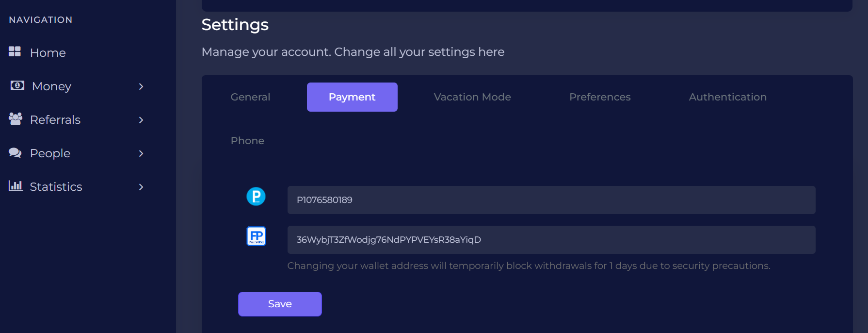Click the Referrals group icon
The width and height of the screenshot is (868, 333).
[16, 119]
